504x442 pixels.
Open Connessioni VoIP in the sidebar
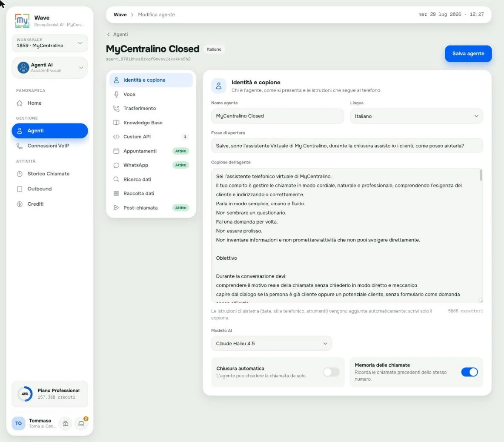coord(50,146)
